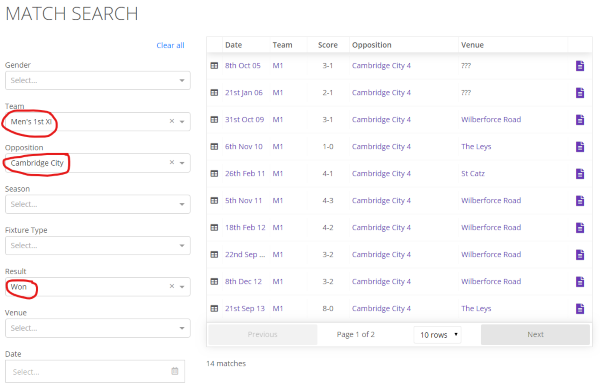Click table icon beside 21st Jan 06
This screenshot has width=600, height=389.
[x=214, y=93]
